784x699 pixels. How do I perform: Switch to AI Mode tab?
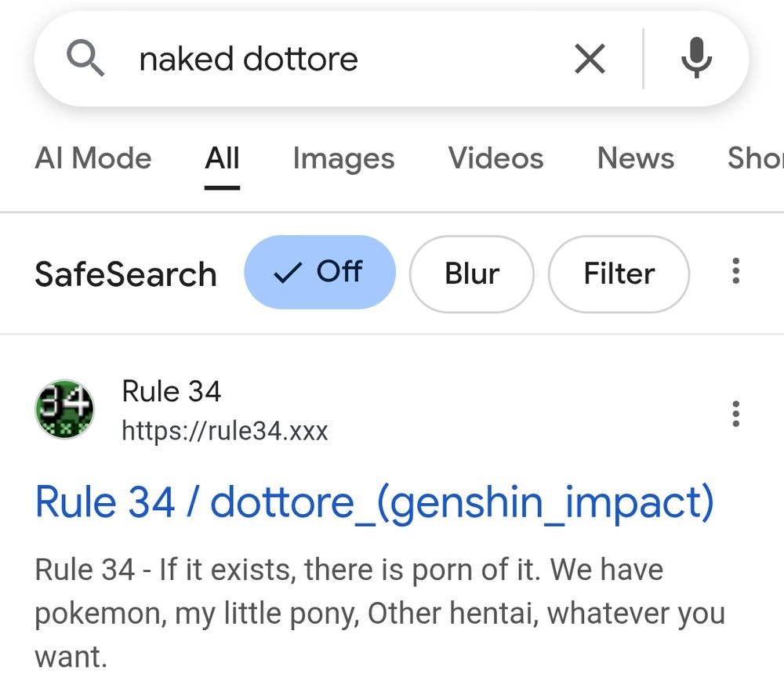pyautogui.click(x=93, y=158)
